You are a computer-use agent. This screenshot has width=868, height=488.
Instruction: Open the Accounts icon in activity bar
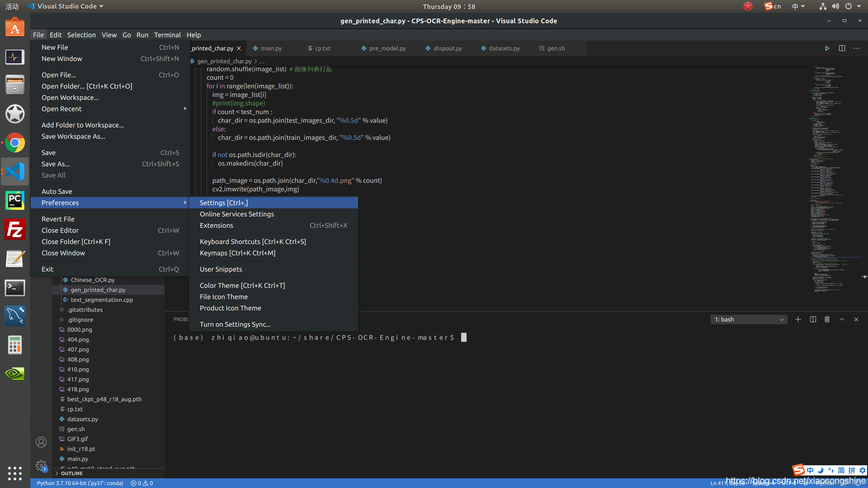point(41,442)
